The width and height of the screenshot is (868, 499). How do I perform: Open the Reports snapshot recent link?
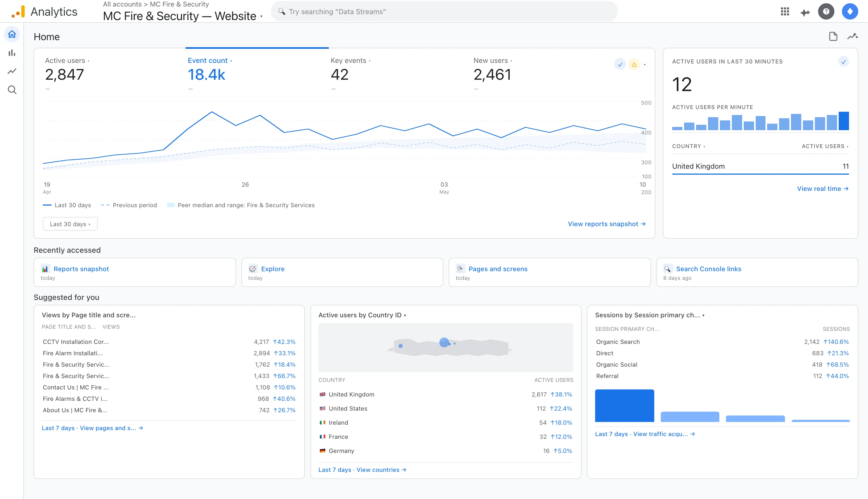click(81, 269)
